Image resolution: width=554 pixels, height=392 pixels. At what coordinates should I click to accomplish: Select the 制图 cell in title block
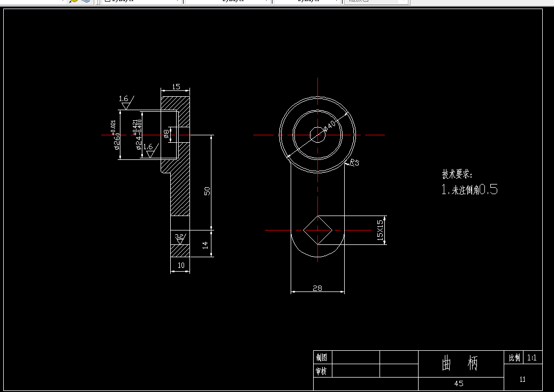[x=322, y=357]
